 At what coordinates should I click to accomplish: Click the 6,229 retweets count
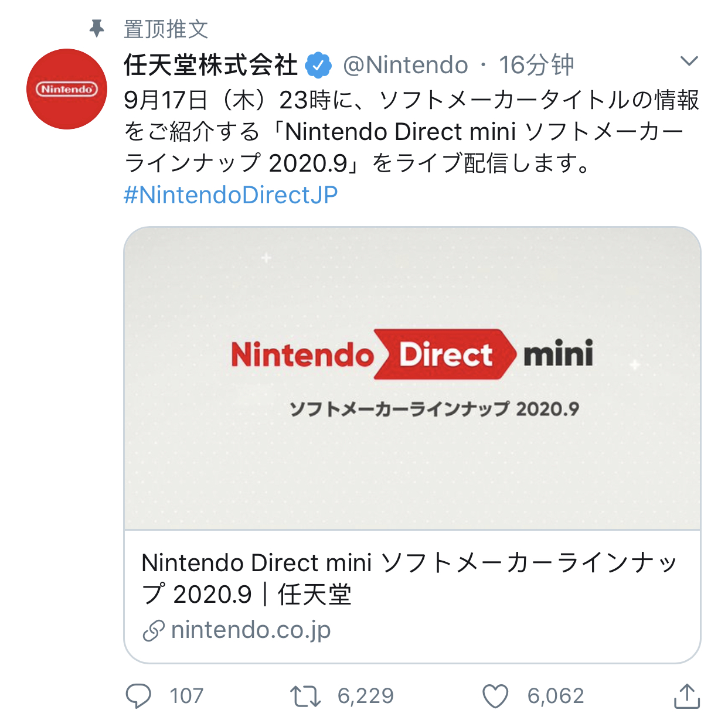click(366, 696)
